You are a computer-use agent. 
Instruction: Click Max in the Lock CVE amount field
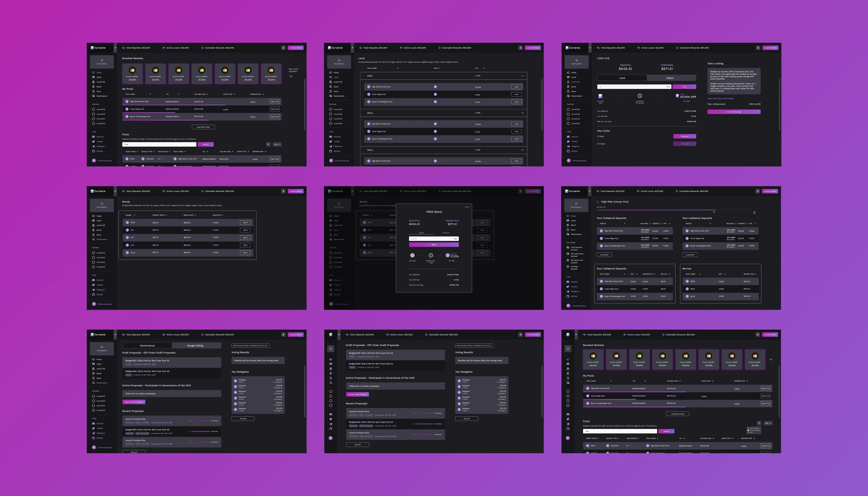(x=668, y=87)
